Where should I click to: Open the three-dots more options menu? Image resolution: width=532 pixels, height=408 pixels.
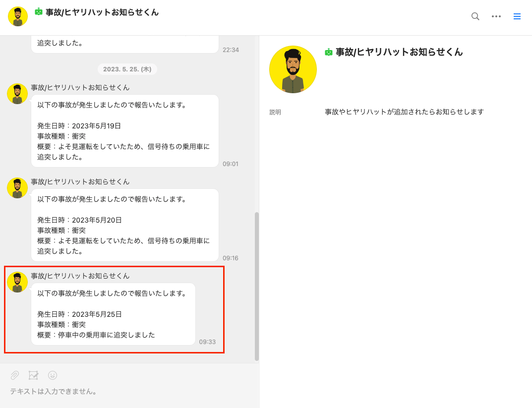point(496,16)
